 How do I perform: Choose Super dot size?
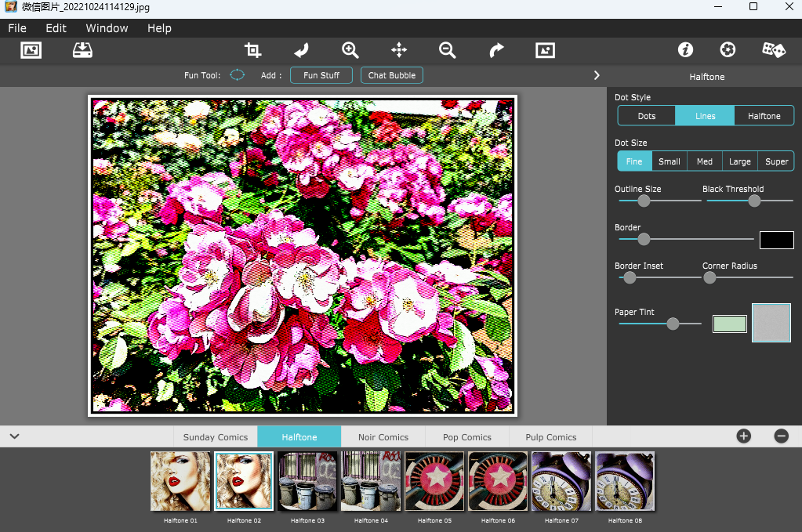(776, 161)
